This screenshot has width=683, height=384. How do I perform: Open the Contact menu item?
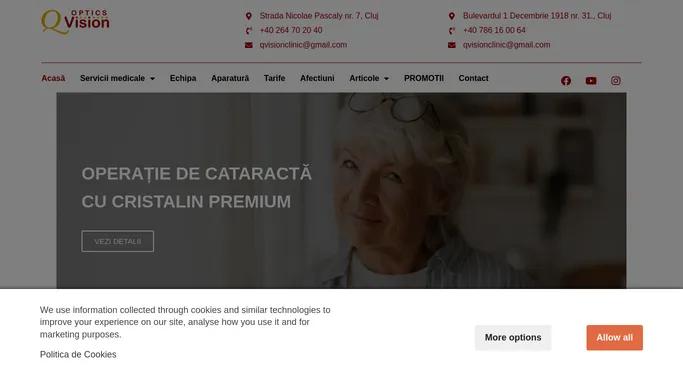click(x=473, y=78)
